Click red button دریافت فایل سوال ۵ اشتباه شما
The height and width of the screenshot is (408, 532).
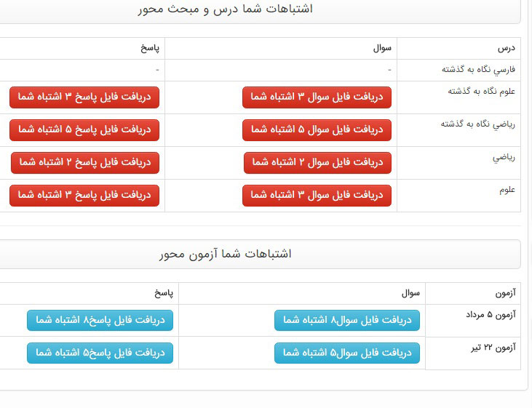pos(317,129)
